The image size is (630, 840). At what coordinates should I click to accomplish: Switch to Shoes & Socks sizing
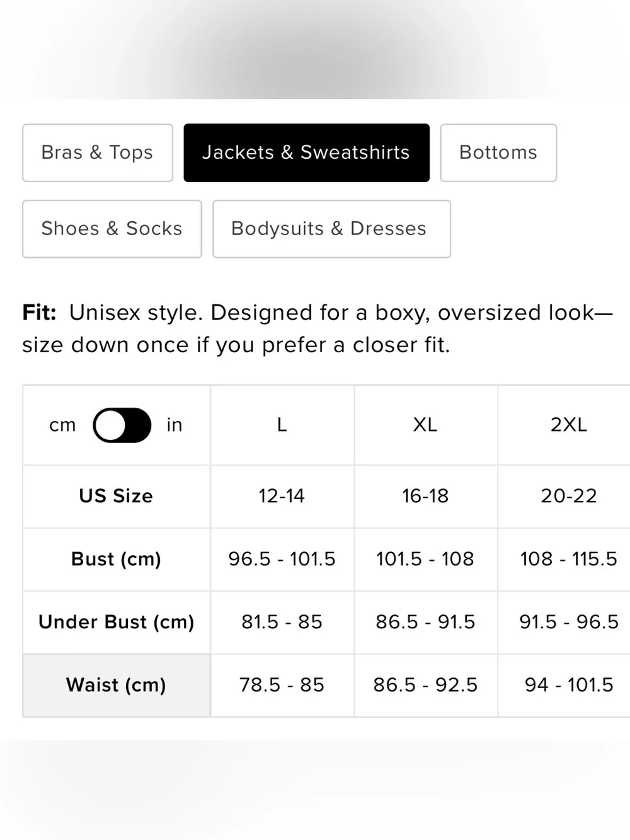[112, 229]
